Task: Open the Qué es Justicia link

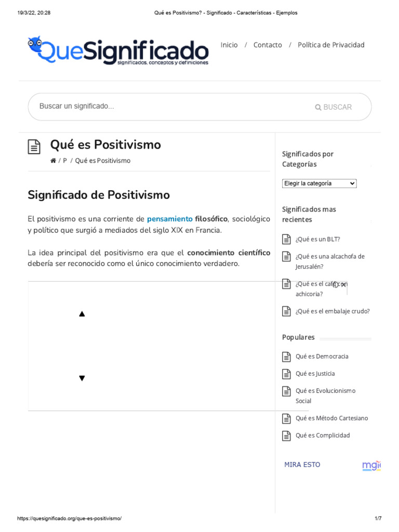Action: tap(315, 374)
